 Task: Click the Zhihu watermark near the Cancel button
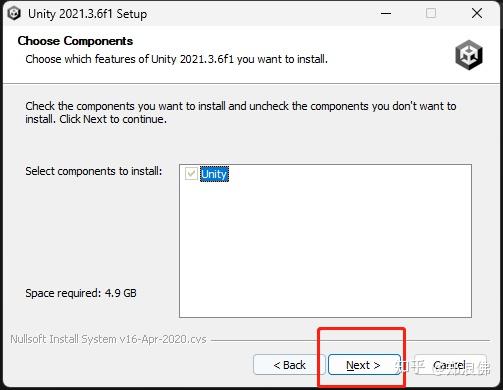(443, 367)
